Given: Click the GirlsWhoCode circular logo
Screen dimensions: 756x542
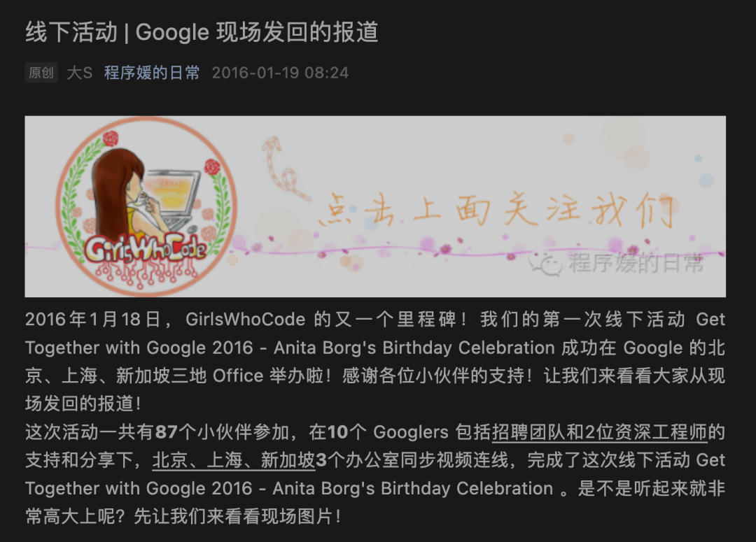Looking at the screenshot, I should coord(146,206).
